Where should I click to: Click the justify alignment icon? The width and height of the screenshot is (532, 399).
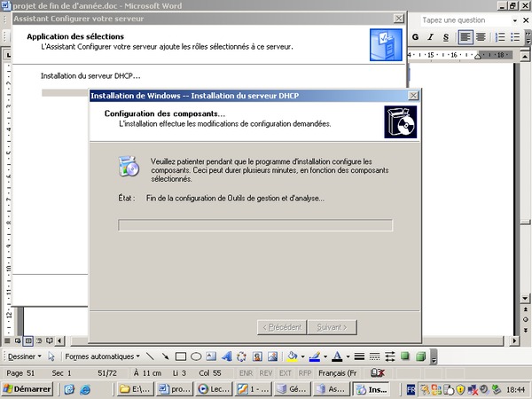click(x=481, y=37)
